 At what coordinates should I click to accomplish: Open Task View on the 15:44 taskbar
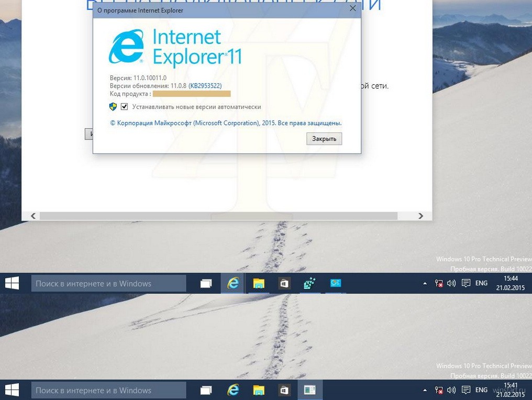[206, 283]
